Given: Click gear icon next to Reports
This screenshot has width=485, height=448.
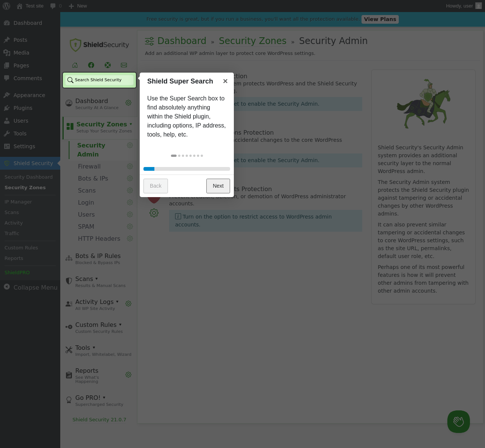Looking at the screenshot, I should 128,375.
